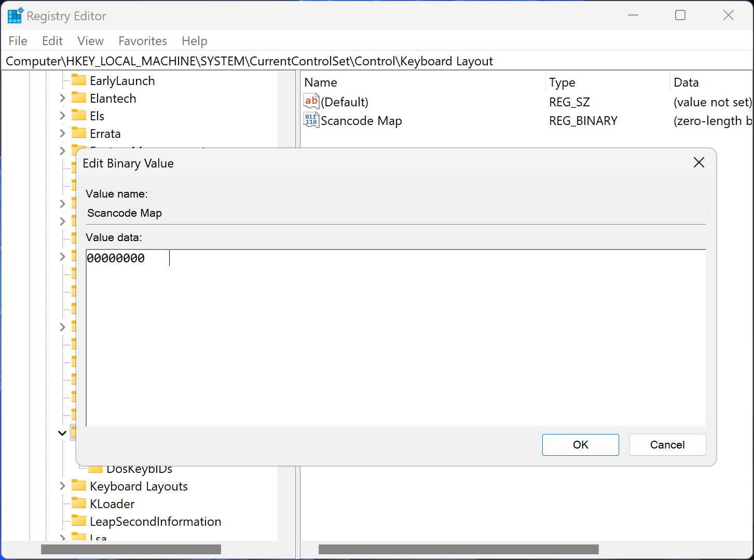The height and width of the screenshot is (560, 754).
Task: Select the EarlyLaunch folder icon
Action: (x=79, y=80)
